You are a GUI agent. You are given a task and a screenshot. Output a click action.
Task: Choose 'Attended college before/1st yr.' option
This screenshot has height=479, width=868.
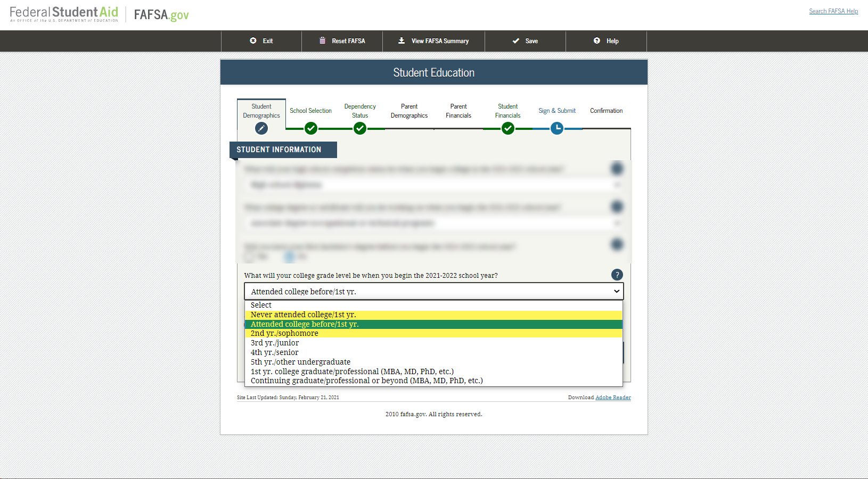coord(433,324)
